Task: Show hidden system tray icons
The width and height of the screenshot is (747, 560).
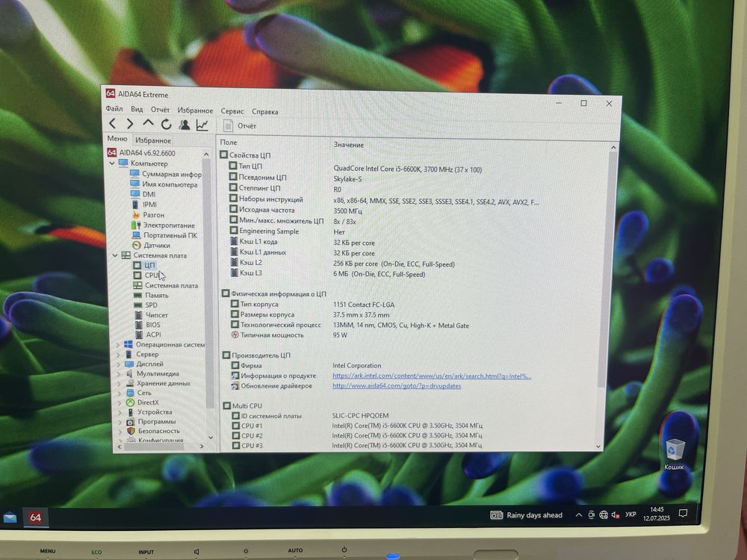Action: pos(579,514)
